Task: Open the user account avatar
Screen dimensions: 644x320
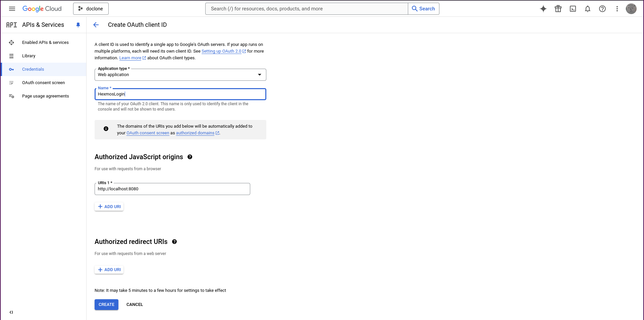Action: (631, 9)
